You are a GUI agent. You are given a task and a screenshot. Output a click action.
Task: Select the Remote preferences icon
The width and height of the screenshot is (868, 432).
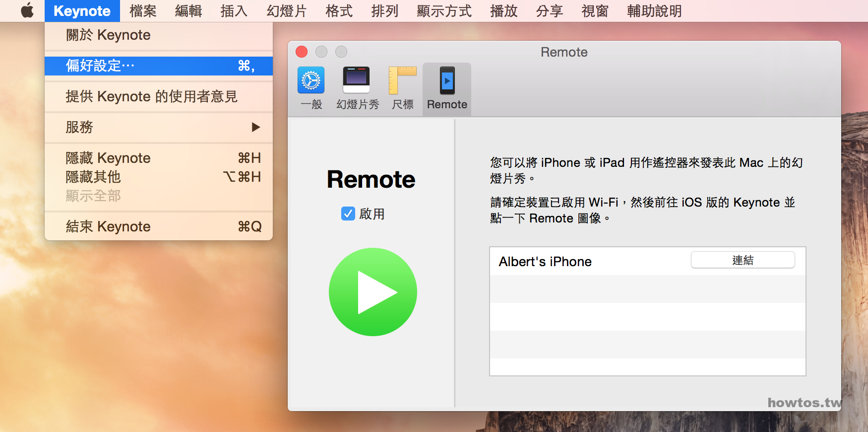click(x=447, y=89)
